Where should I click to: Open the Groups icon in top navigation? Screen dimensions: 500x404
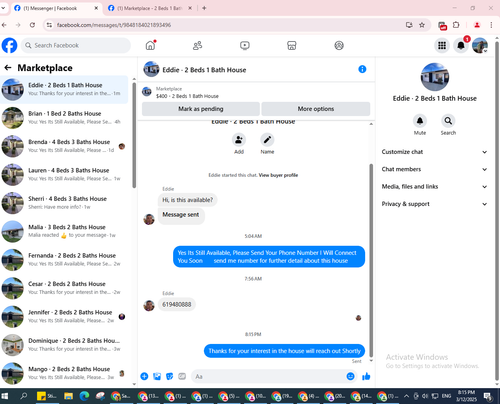[x=339, y=45]
